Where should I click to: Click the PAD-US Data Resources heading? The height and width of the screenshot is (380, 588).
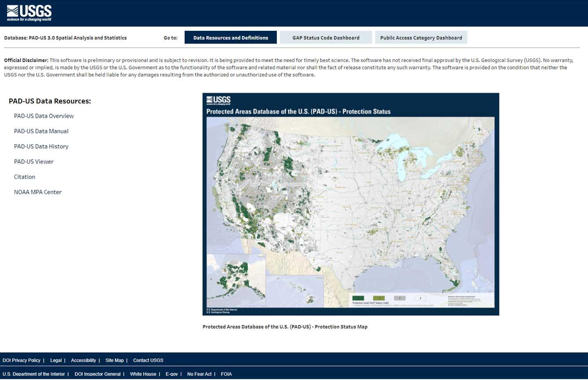(50, 101)
